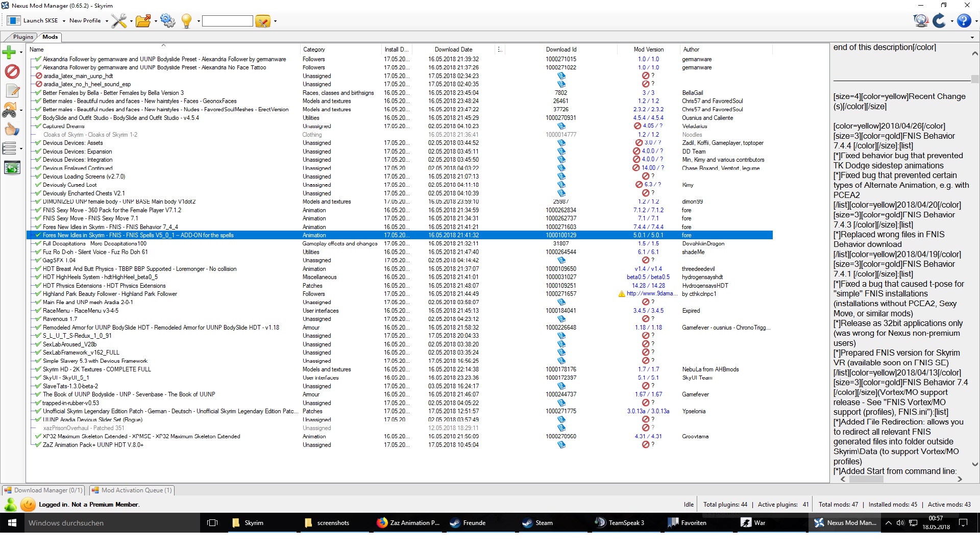The height and width of the screenshot is (551, 980).
Task: Expand the change game dropdown arrow
Action: [x=952, y=21]
